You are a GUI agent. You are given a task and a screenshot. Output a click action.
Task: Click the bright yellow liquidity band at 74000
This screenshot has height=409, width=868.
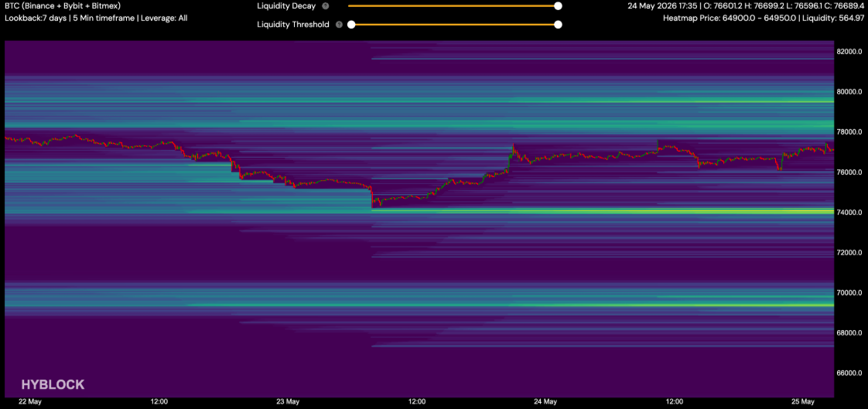coord(603,211)
